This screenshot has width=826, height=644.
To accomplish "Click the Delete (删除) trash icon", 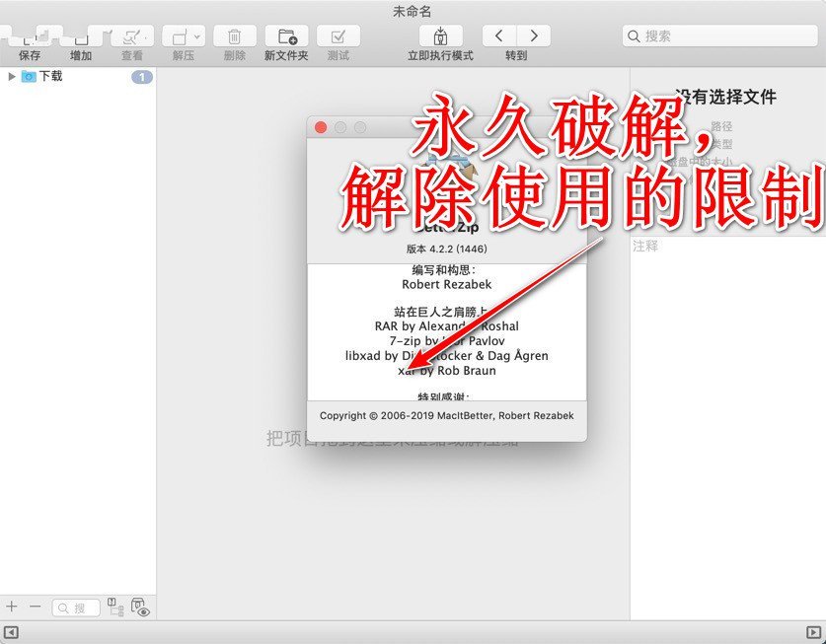I will click(235, 36).
